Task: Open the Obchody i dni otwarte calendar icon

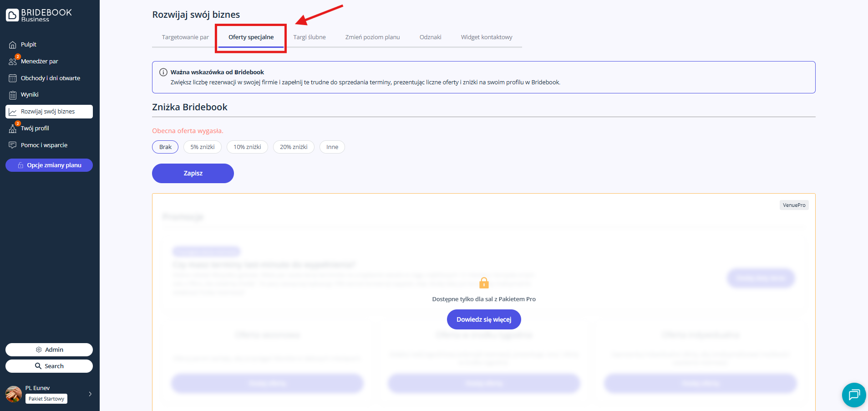Action: coord(13,78)
